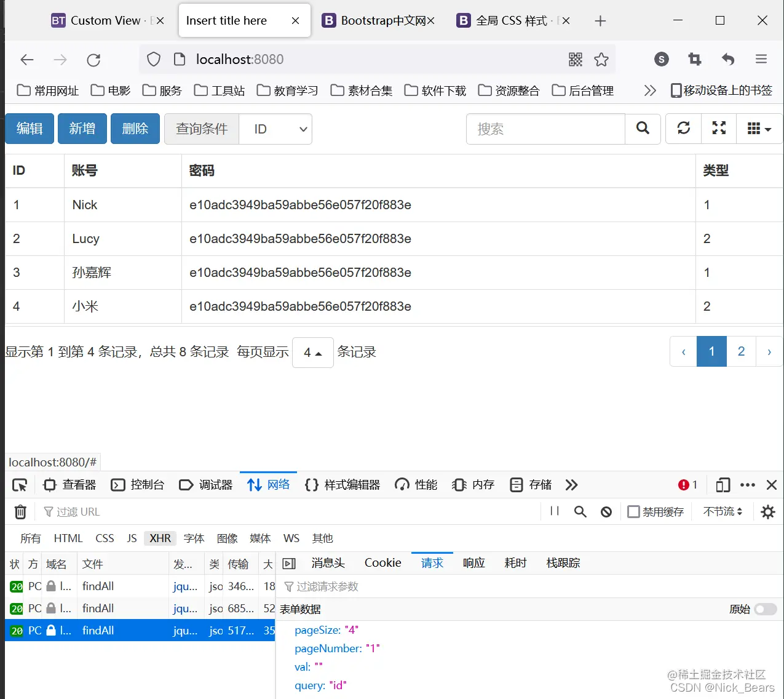This screenshot has width=784, height=699.
Task: Open the 响应 response tab
Action: tap(474, 563)
